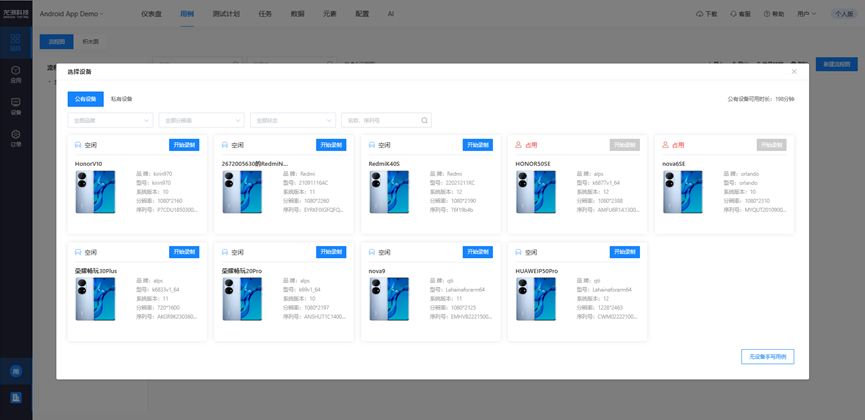Expand the 全部状态 status dropdown
The width and height of the screenshot is (865, 420).
[293, 120]
